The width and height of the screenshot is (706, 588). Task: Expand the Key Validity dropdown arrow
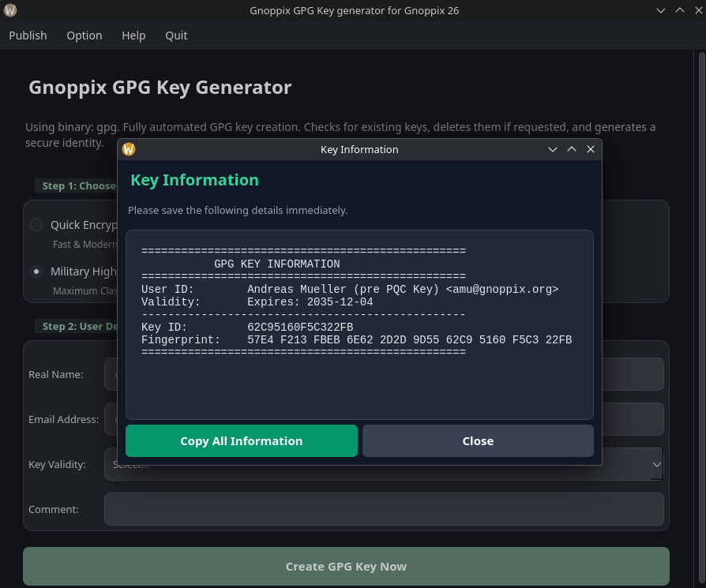click(x=656, y=465)
